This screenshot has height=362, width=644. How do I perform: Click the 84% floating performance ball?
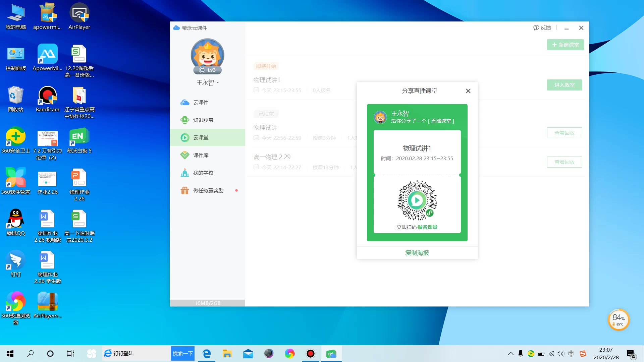click(x=619, y=320)
